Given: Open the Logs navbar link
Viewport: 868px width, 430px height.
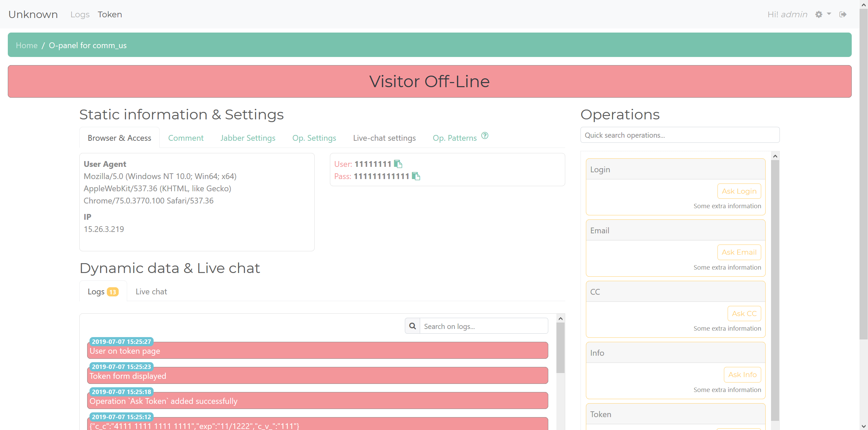Looking at the screenshot, I should (x=80, y=15).
